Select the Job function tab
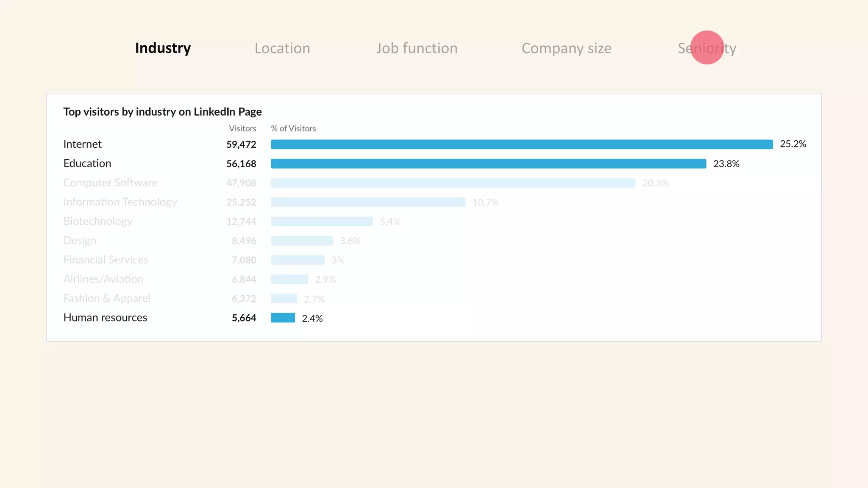Screen dimensions: 868x488 pyautogui.click(x=417, y=48)
